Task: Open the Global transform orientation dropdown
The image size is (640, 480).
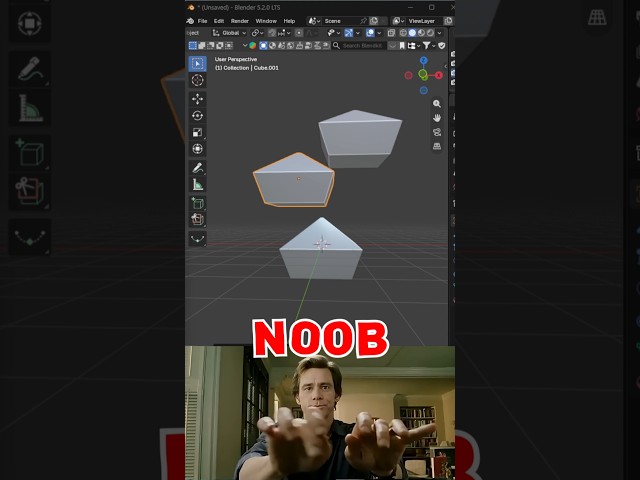Action: 229,33
